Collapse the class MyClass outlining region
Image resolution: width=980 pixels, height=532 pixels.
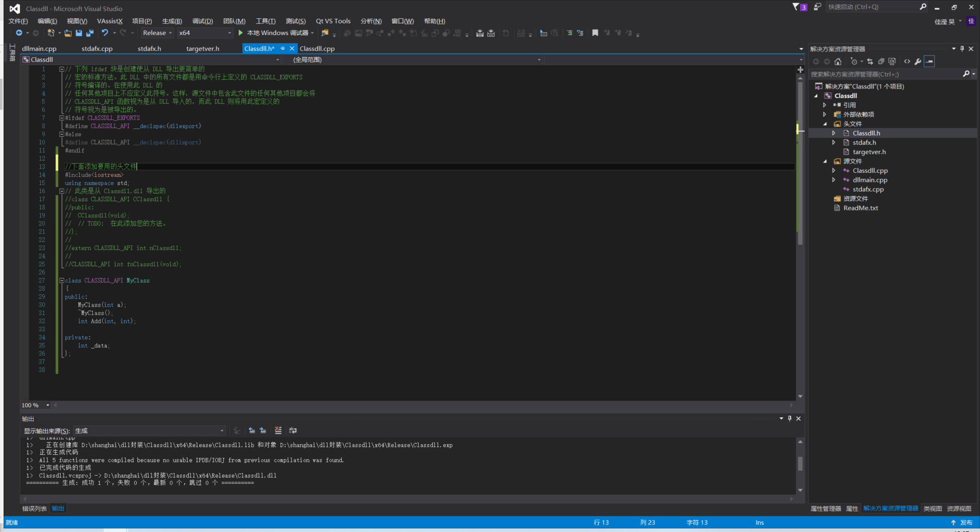coord(62,280)
